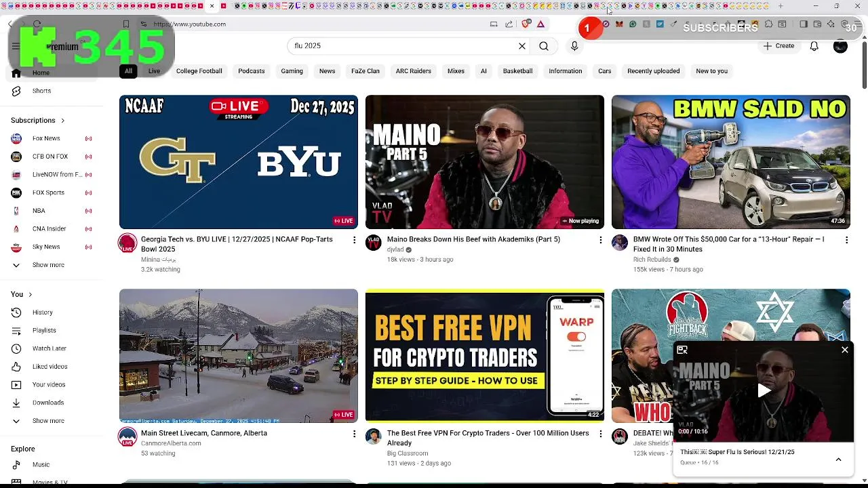Open the account profile avatar menu
The image size is (868, 488).
tap(840, 46)
